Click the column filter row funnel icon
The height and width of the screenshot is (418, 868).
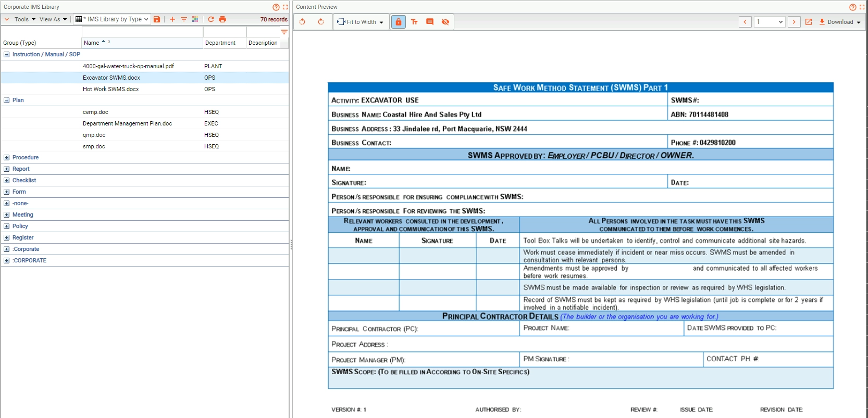click(284, 32)
